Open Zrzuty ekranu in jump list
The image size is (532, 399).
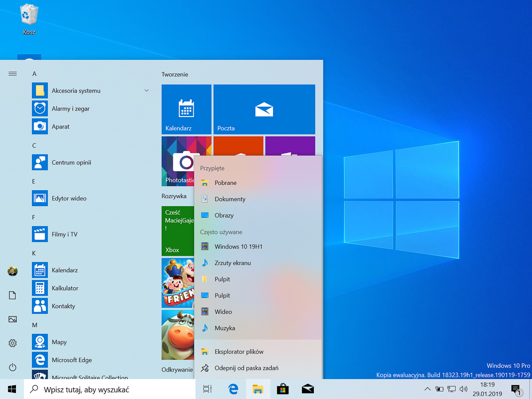tap(258, 263)
